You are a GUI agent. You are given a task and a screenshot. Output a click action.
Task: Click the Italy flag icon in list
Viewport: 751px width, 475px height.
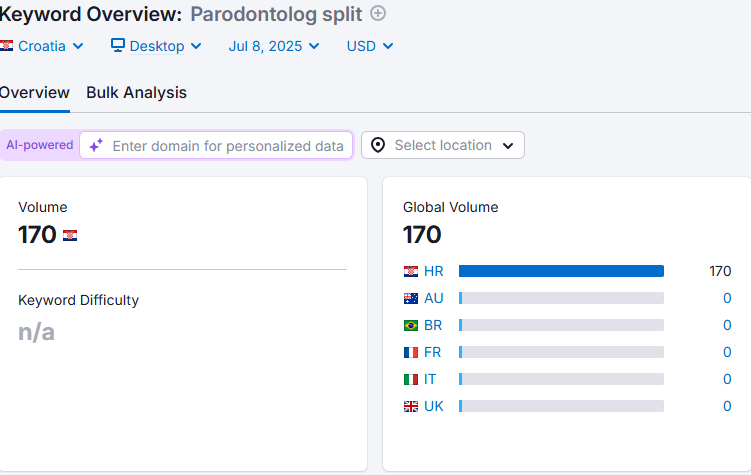point(411,379)
